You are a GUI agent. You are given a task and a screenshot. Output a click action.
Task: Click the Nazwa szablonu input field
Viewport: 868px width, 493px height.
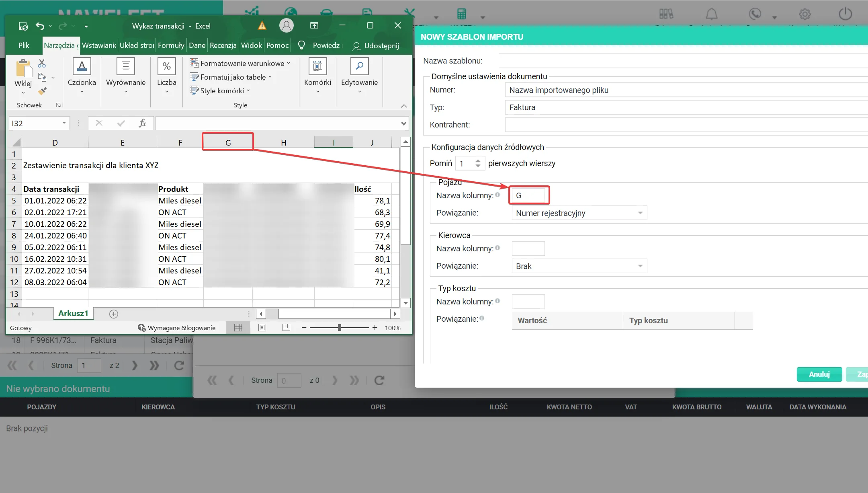(x=683, y=61)
